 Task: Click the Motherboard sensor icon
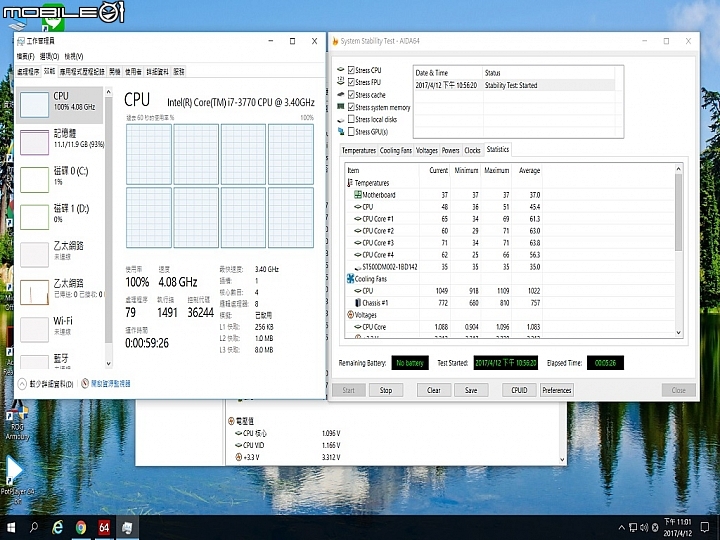point(358,195)
